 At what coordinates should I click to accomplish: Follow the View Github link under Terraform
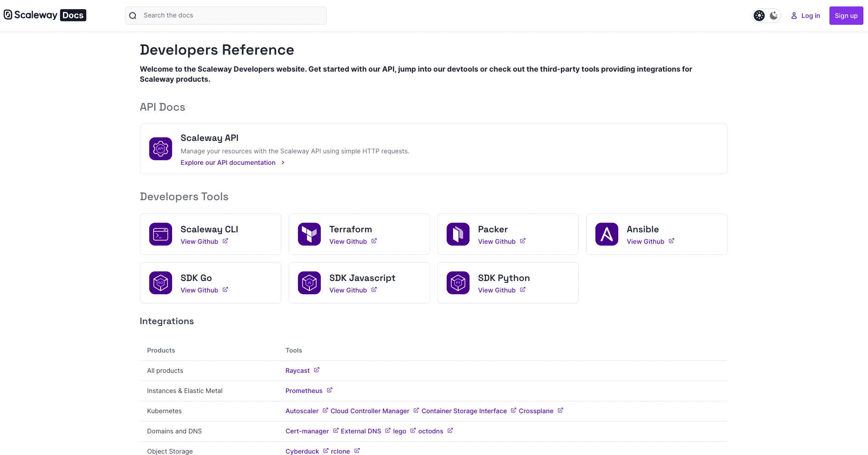click(348, 241)
